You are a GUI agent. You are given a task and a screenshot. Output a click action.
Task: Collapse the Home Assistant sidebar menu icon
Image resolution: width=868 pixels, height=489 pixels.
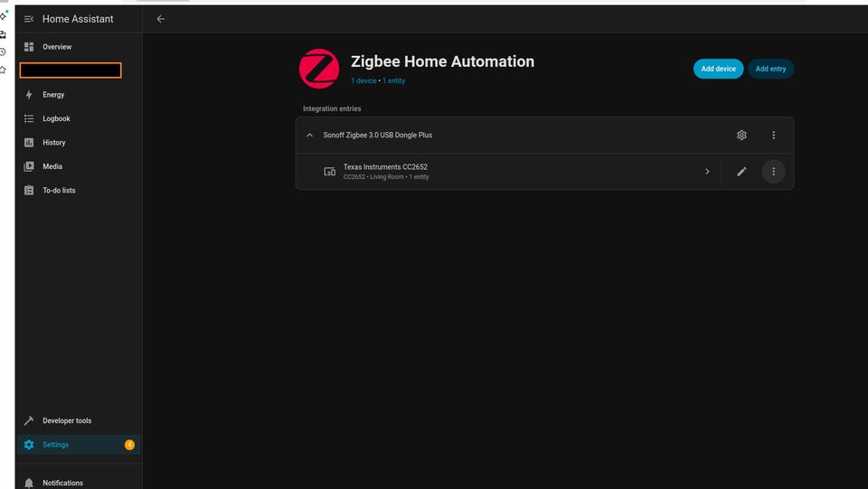[29, 19]
